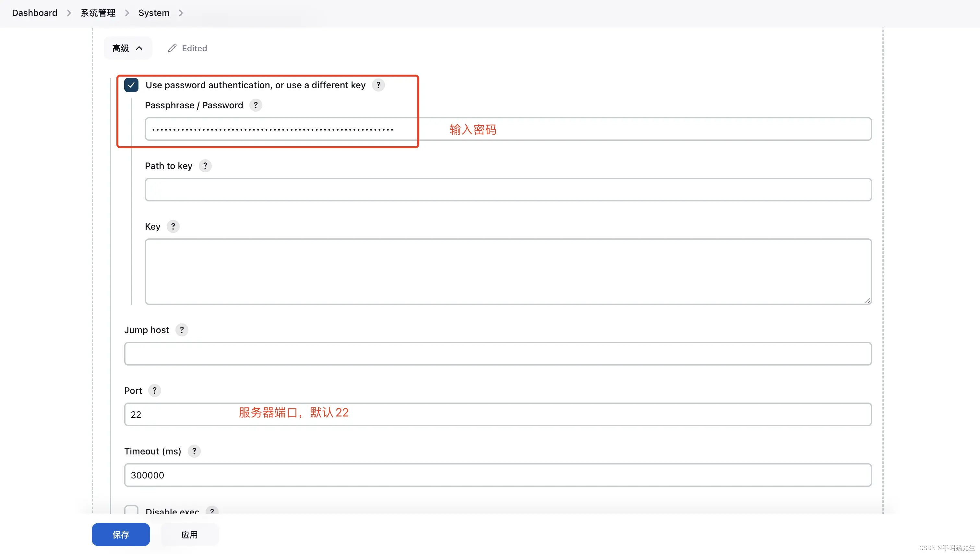Click the password authentication checkbox
The height and width of the screenshot is (554, 980).
pyautogui.click(x=131, y=85)
